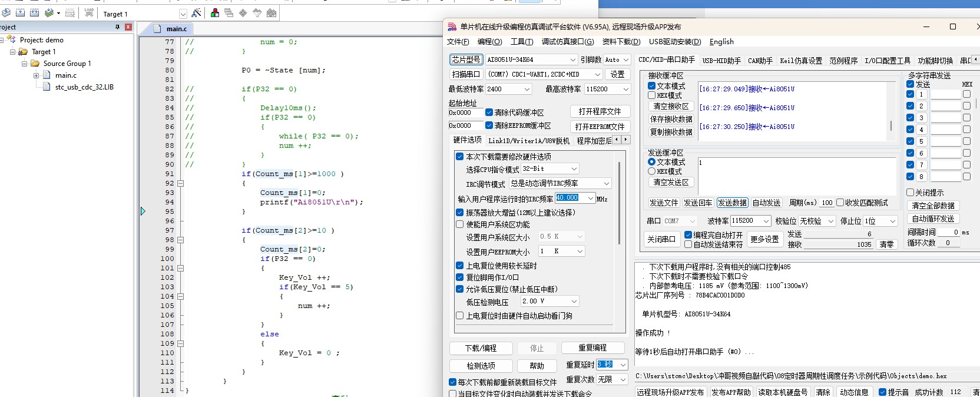
Task: Click the pin icon on Project panel
Action: (118, 27)
